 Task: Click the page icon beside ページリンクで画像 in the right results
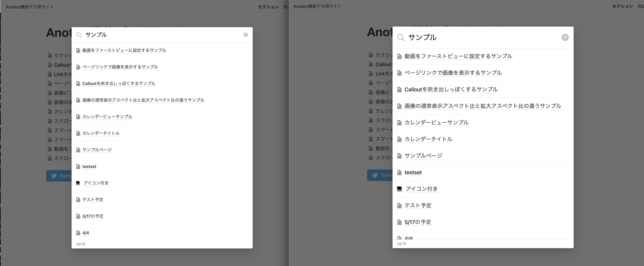pyautogui.click(x=399, y=73)
